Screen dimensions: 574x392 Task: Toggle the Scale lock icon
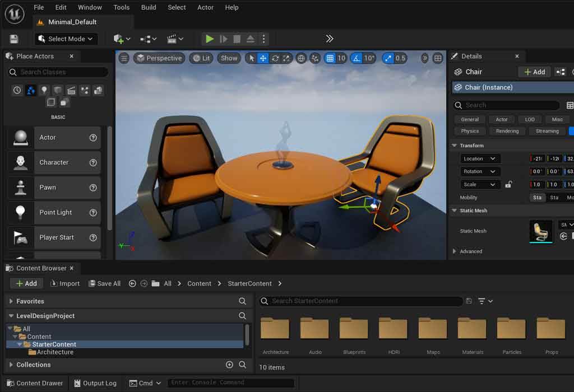pyautogui.click(x=508, y=184)
